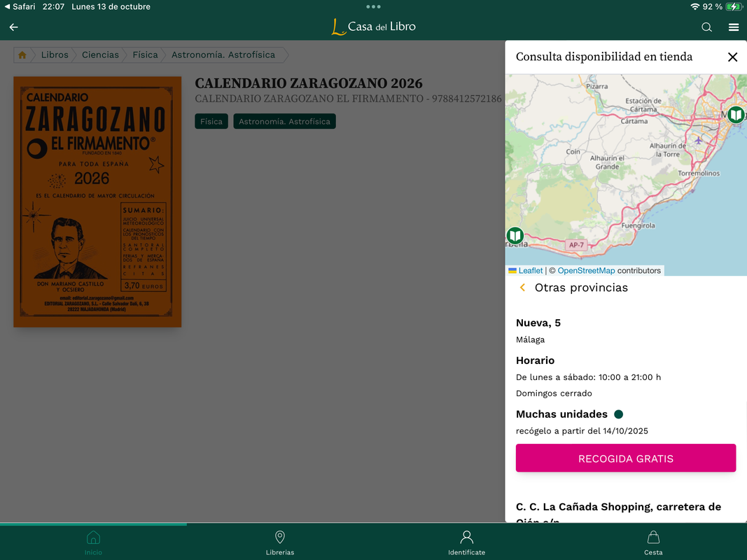Click the home icon in breadcrumbs
747x560 pixels.
(x=22, y=55)
